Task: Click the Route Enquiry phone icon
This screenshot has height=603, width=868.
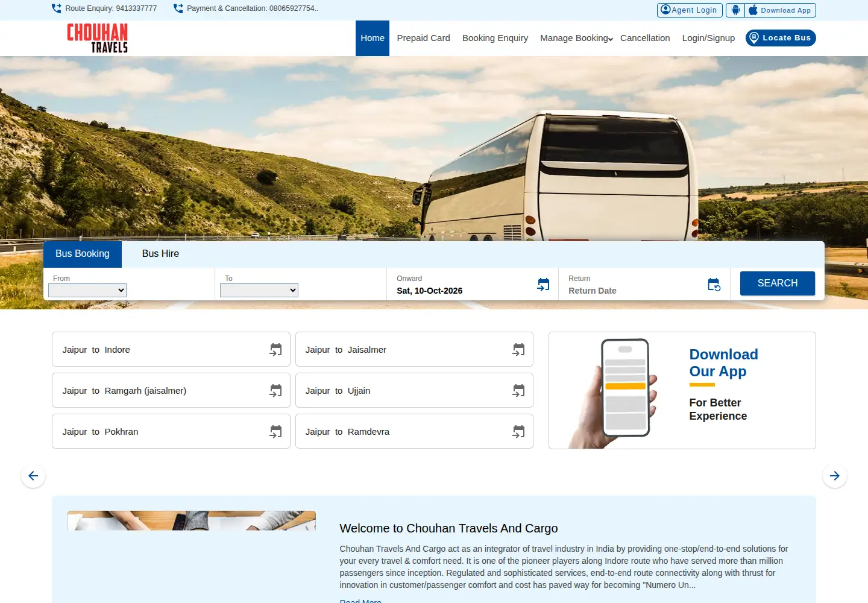Action: [x=57, y=8]
